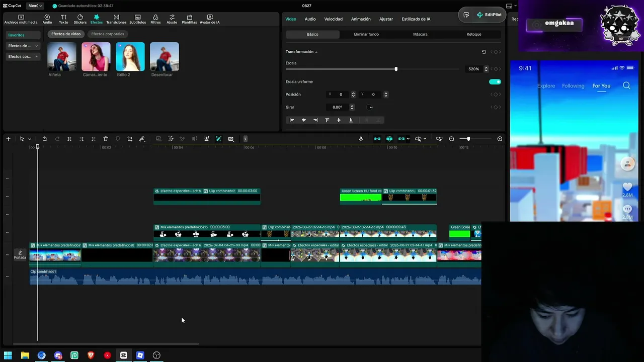Viewport: 644px width, 362px height.
Task: Click the microphone record voiceover icon
Action: pyautogui.click(x=361, y=139)
